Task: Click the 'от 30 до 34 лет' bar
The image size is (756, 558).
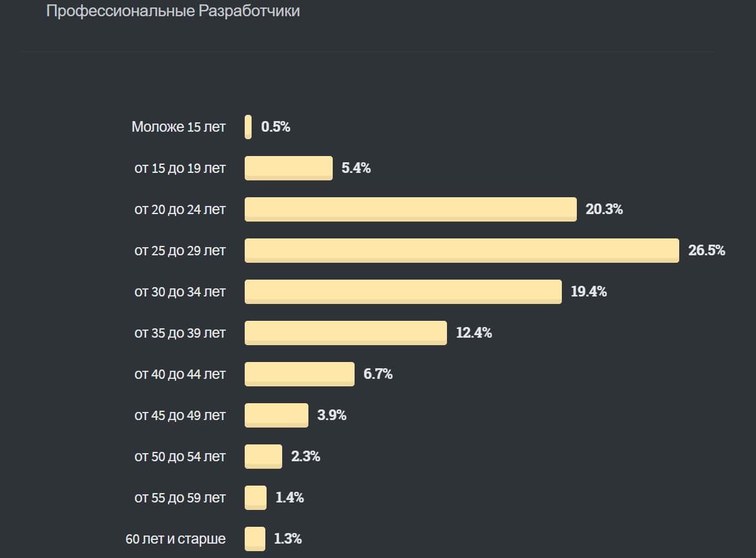Action: click(403, 291)
